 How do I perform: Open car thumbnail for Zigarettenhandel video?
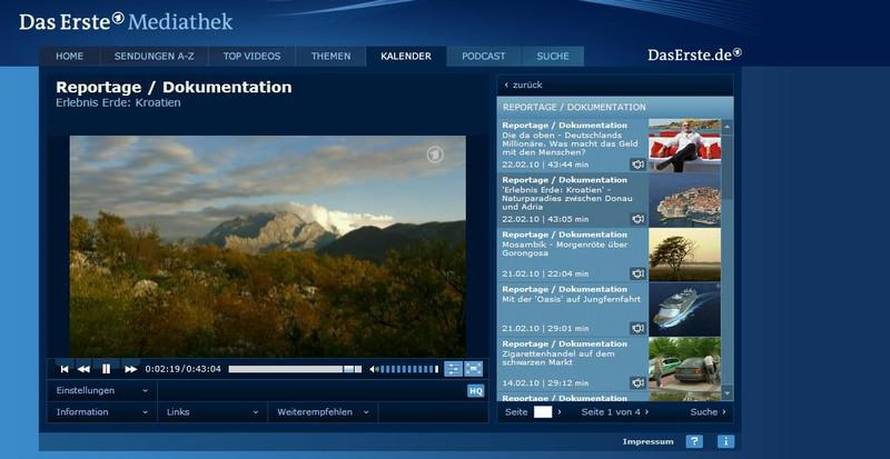(x=685, y=364)
